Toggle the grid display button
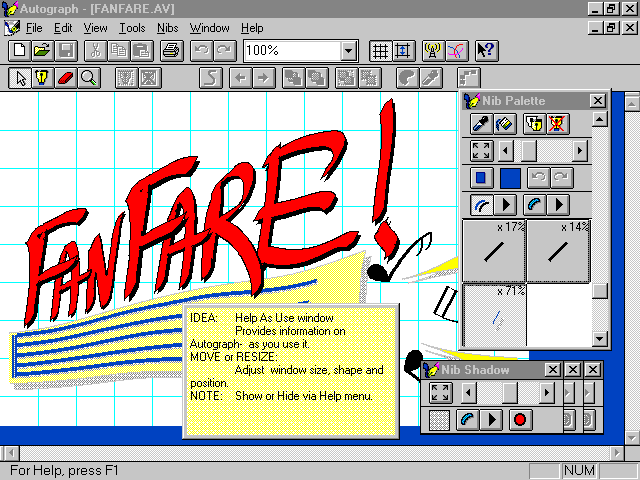 coord(380,50)
